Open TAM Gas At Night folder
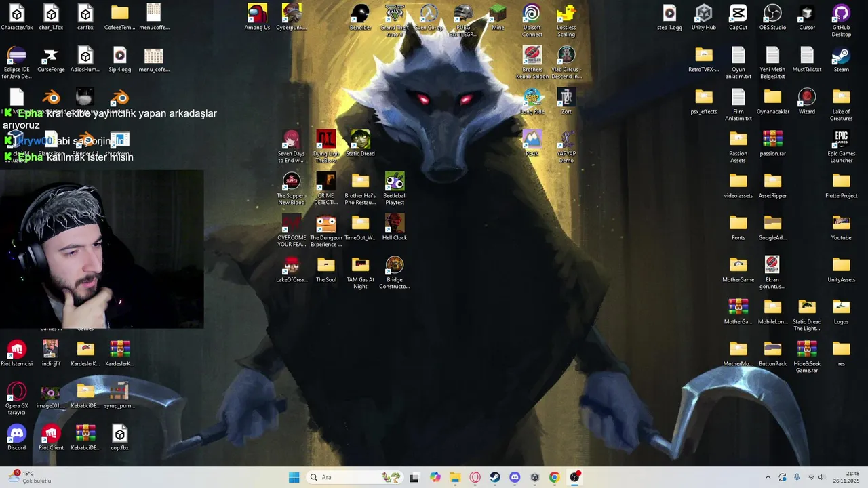This screenshot has width=868, height=488. [x=360, y=272]
